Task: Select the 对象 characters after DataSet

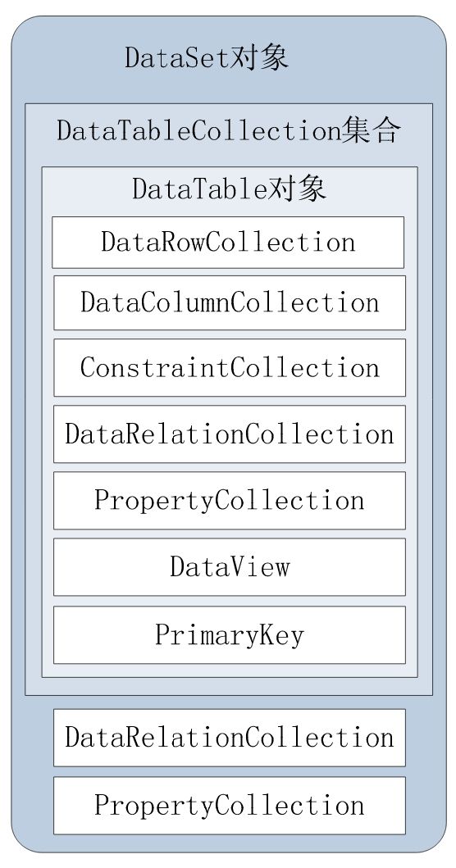Action: [x=259, y=57]
